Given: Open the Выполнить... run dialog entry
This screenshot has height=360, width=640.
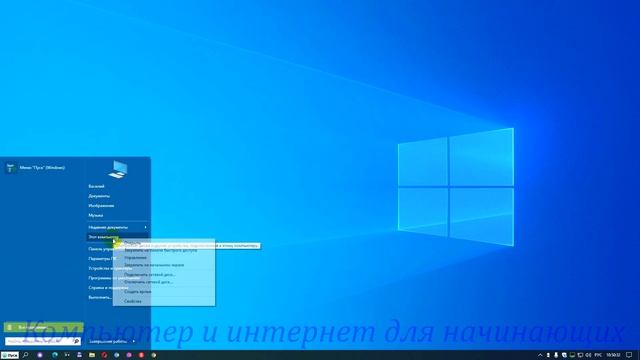Looking at the screenshot, I should (x=100, y=297).
